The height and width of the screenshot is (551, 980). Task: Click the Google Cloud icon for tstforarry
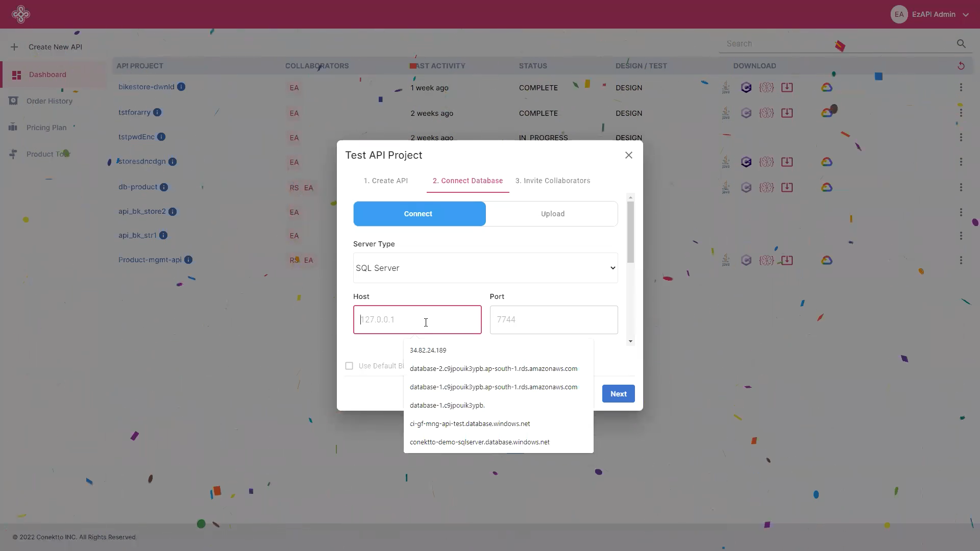(826, 113)
